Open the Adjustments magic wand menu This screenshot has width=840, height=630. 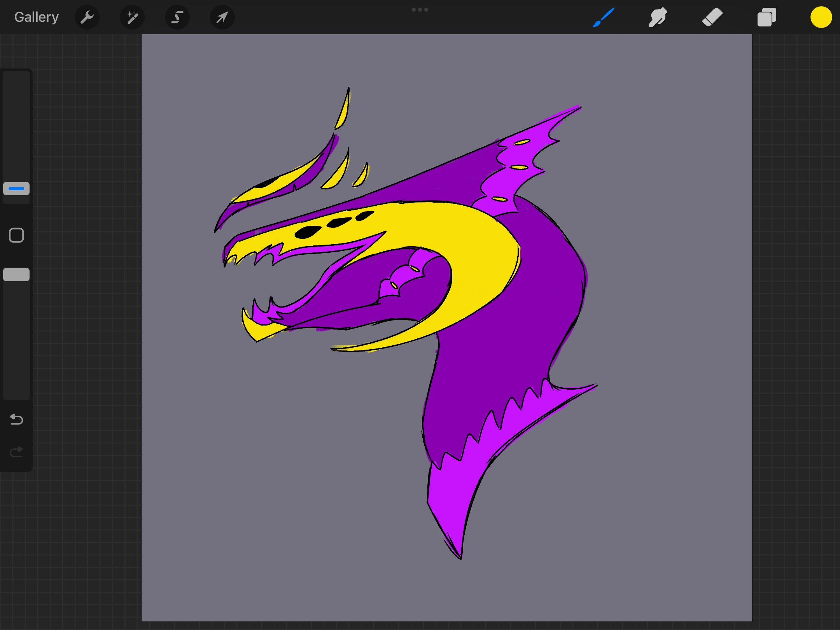point(132,17)
